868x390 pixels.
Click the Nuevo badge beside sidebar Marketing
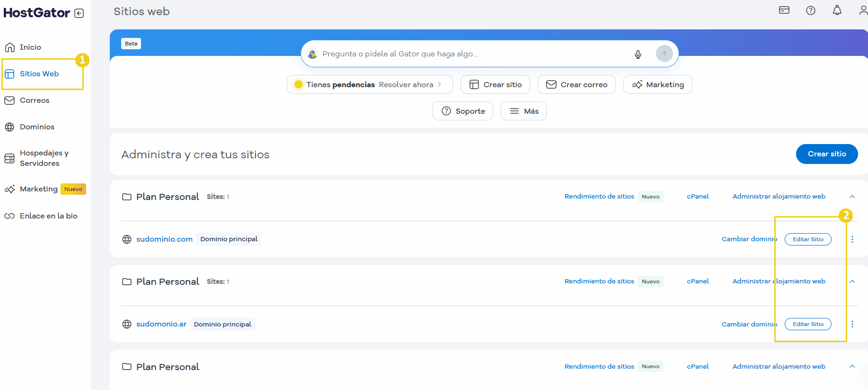coord(73,189)
